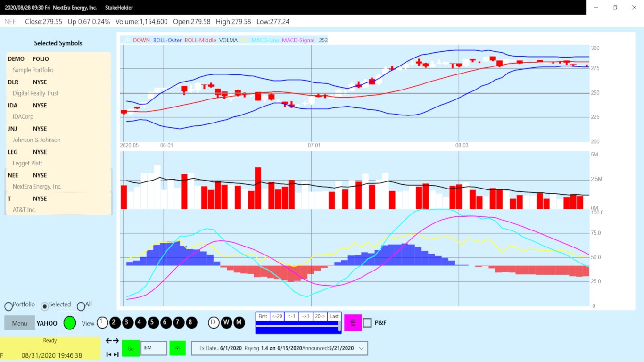Click the MACD-Line legend label

(x=265, y=40)
